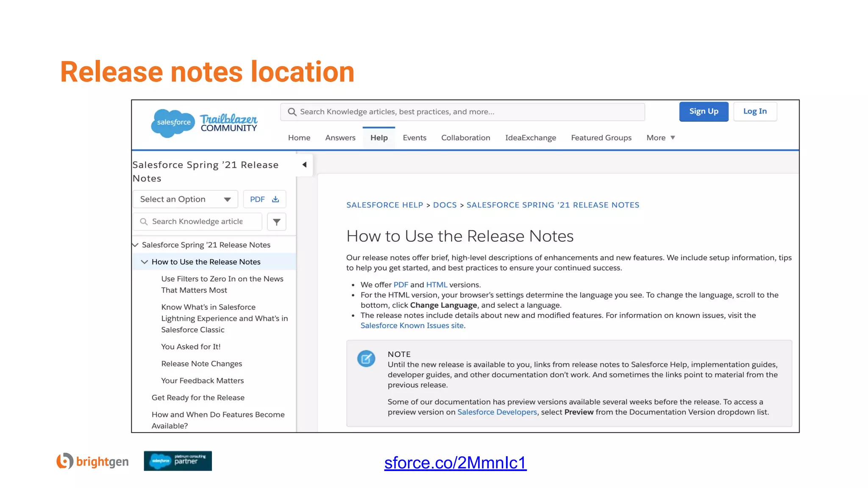Click the blue NOTE pencil icon

tap(366, 359)
